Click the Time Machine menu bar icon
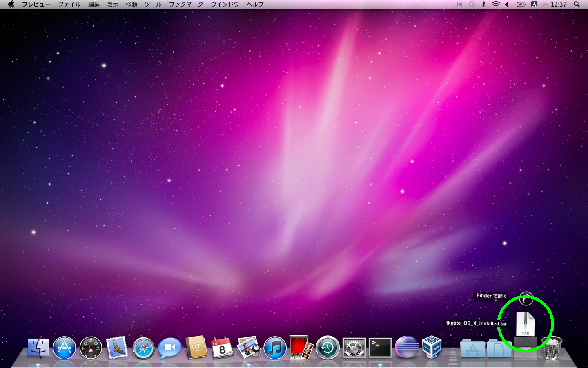Image resolution: width=588 pixels, height=368 pixels. (472, 4)
